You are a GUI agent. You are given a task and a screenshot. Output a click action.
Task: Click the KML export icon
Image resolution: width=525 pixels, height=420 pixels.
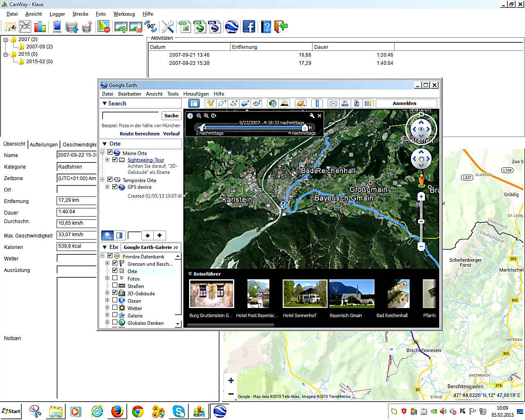[x=214, y=27]
